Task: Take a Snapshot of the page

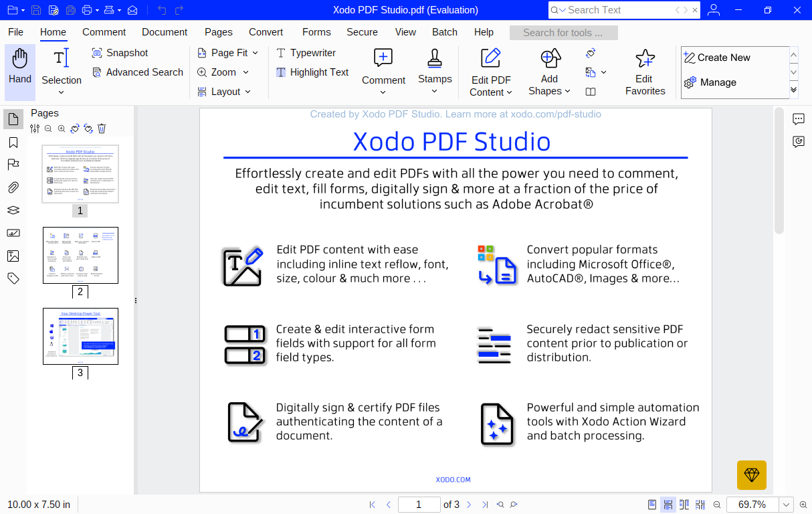Action: click(120, 53)
